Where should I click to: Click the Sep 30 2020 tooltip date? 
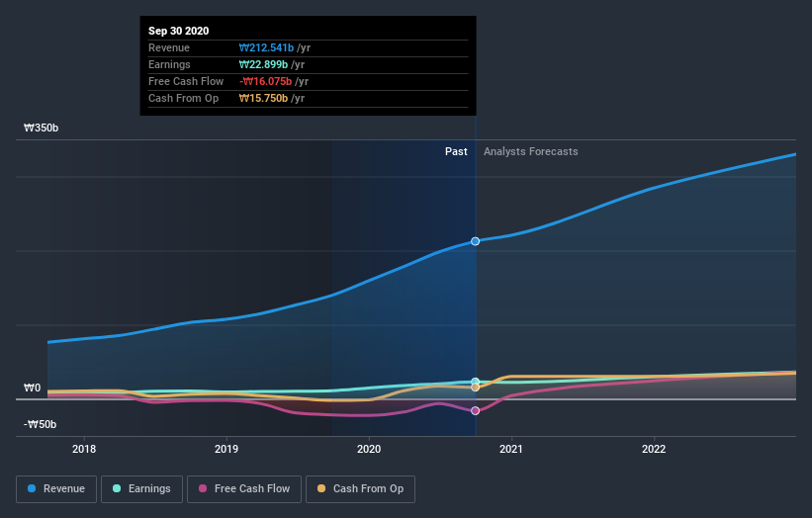(x=179, y=31)
